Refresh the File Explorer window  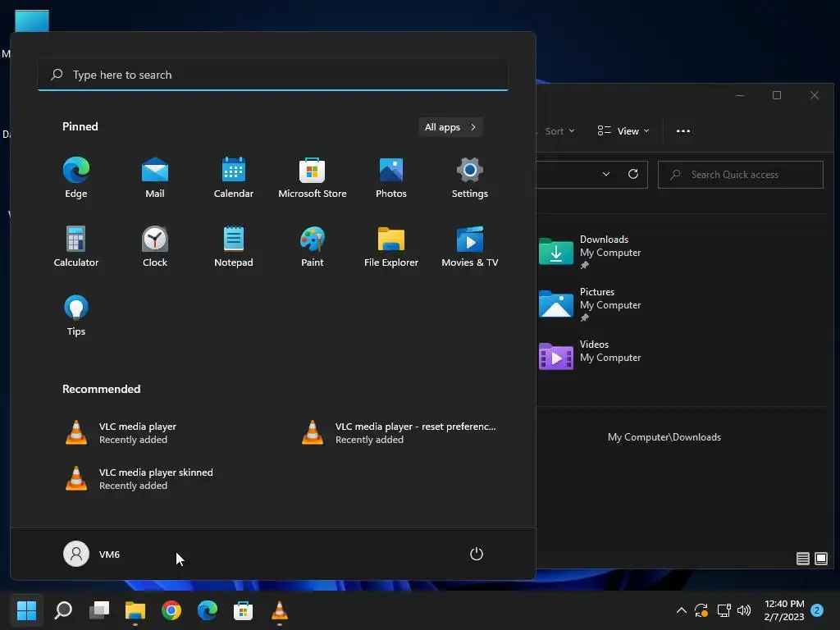632,175
